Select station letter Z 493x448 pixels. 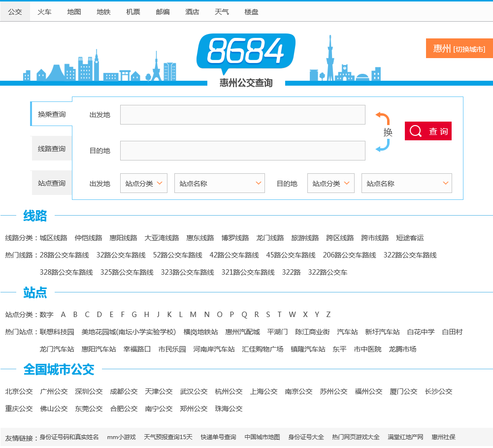328,315
